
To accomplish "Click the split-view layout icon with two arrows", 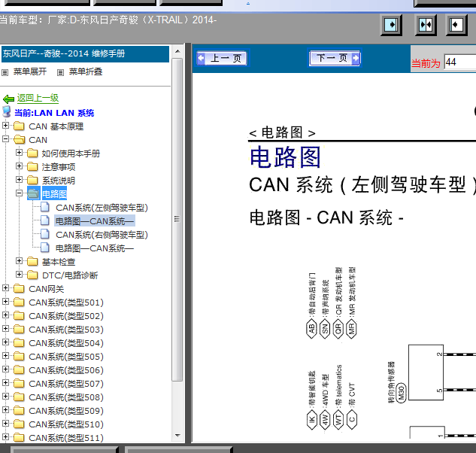I will [x=426, y=25].
